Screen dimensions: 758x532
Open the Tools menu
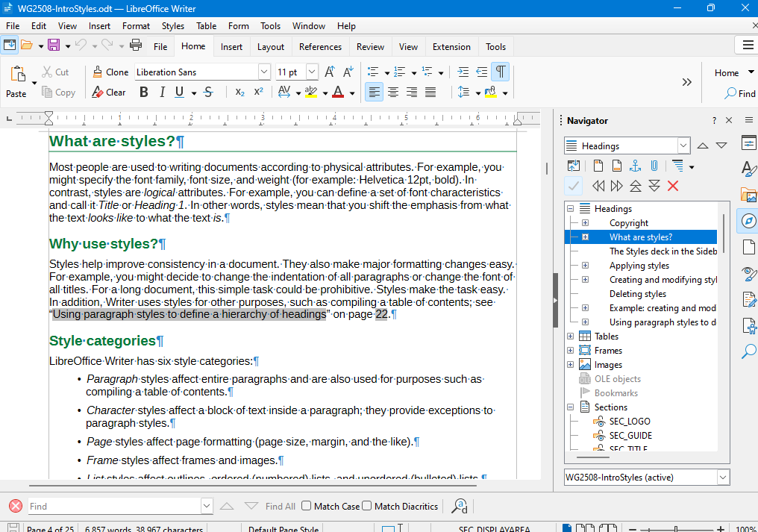270,25
